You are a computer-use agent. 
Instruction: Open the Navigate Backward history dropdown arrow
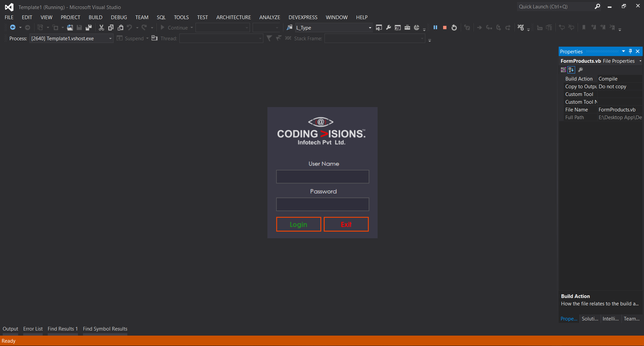(x=20, y=28)
